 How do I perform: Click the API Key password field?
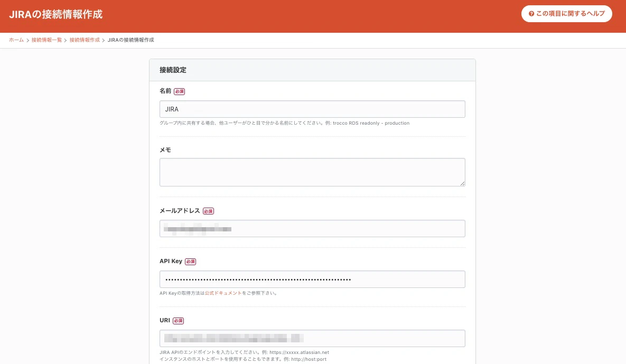[312, 279]
